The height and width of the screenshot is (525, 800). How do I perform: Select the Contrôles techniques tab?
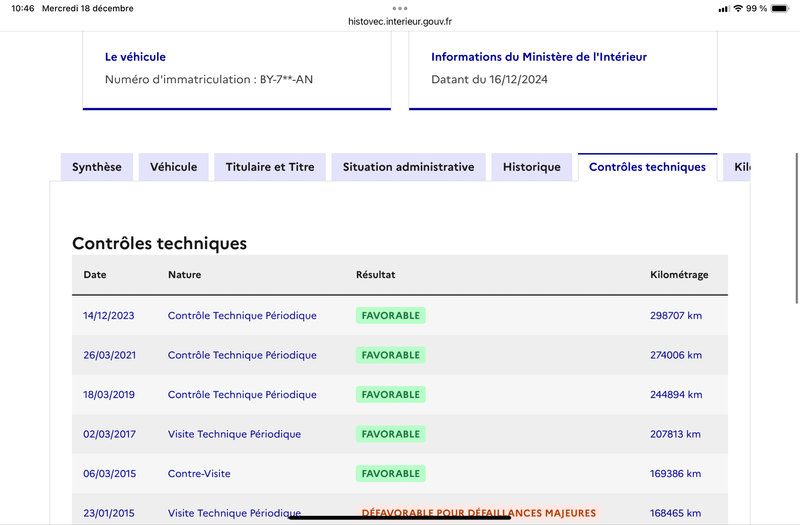tap(647, 167)
